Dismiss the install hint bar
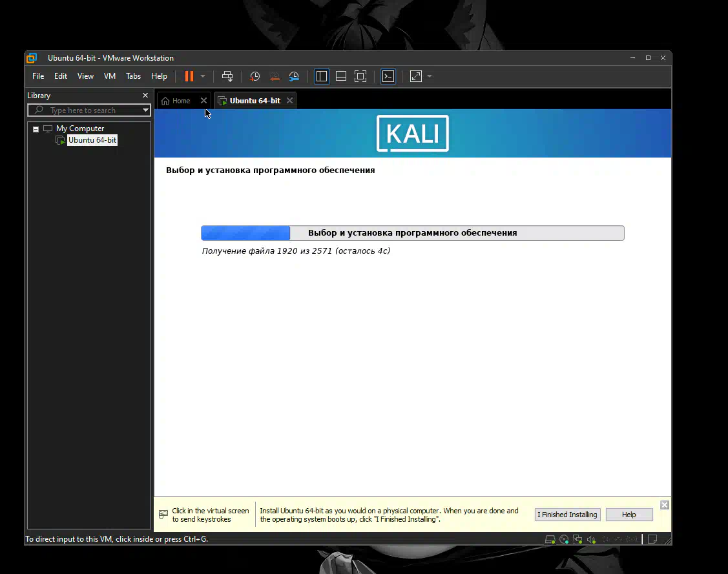The height and width of the screenshot is (574, 728). tap(665, 505)
